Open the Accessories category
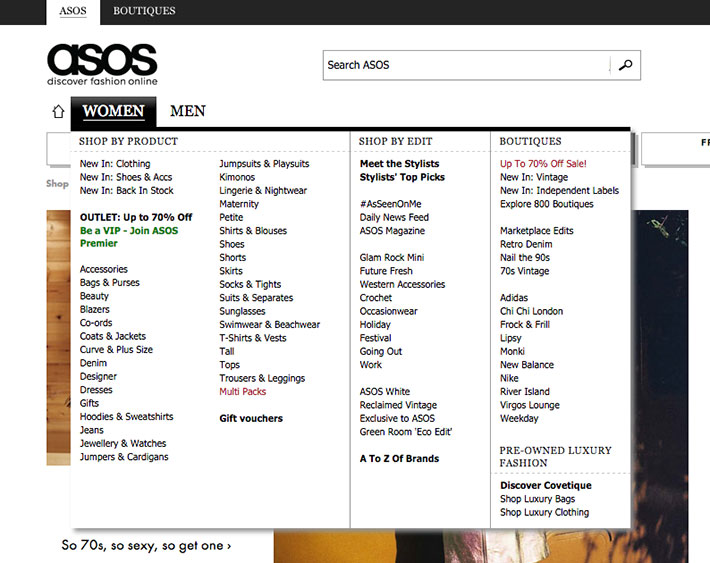The height and width of the screenshot is (563, 710). [104, 269]
